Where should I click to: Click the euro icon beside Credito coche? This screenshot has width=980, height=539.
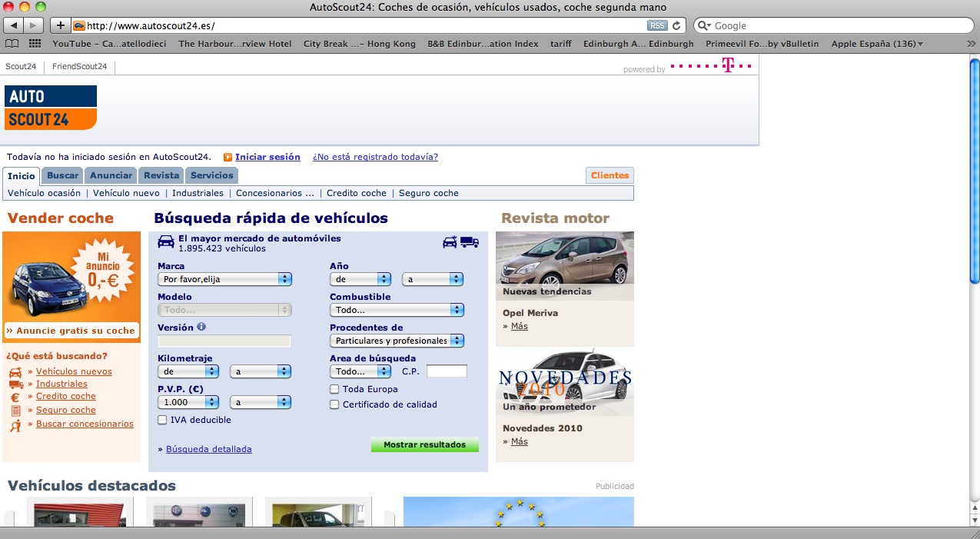pos(15,398)
